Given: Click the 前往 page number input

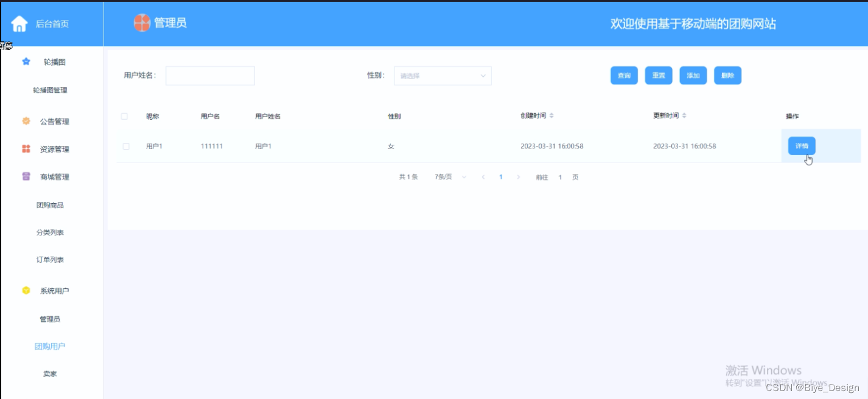Looking at the screenshot, I should point(560,177).
